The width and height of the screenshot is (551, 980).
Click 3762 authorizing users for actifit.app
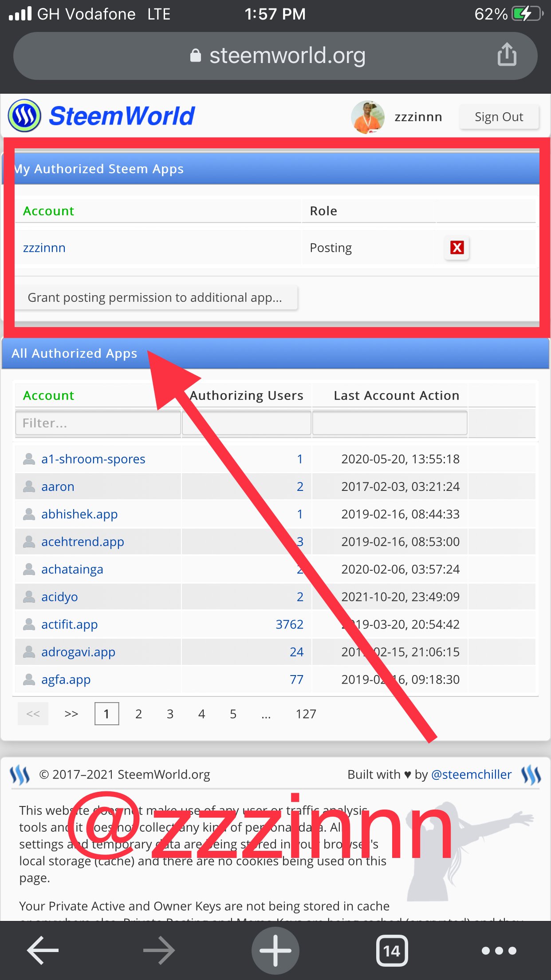pos(289,624)
